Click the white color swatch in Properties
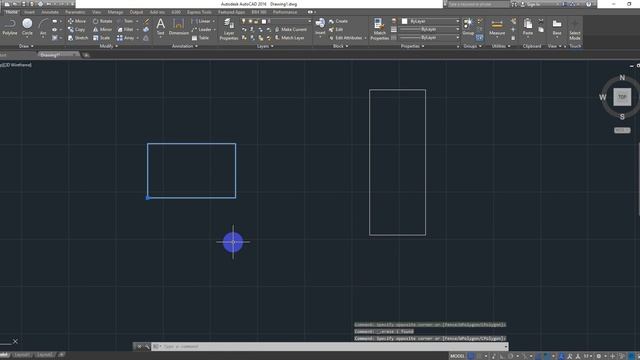Screen dimensions: 640x360 tap(404, 21)
